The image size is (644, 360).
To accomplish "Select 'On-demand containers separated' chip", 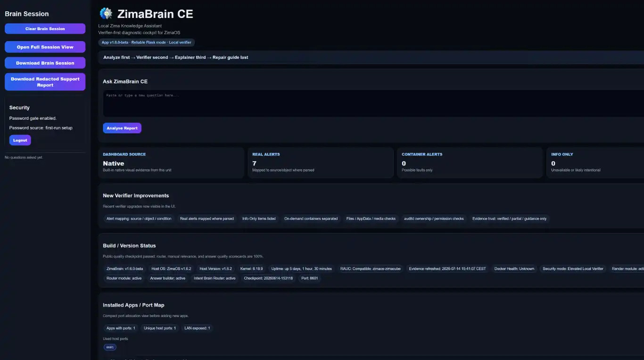I will [311, 219].
